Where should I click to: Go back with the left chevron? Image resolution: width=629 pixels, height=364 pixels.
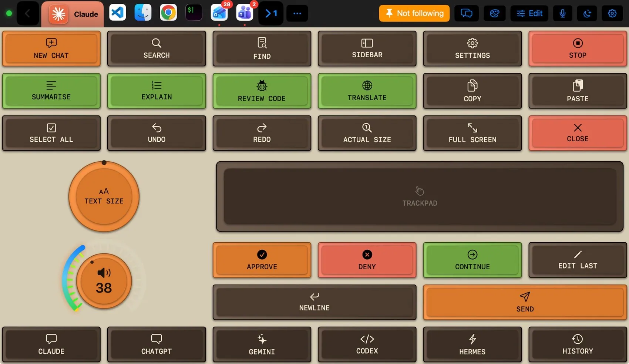click(27, 14)
